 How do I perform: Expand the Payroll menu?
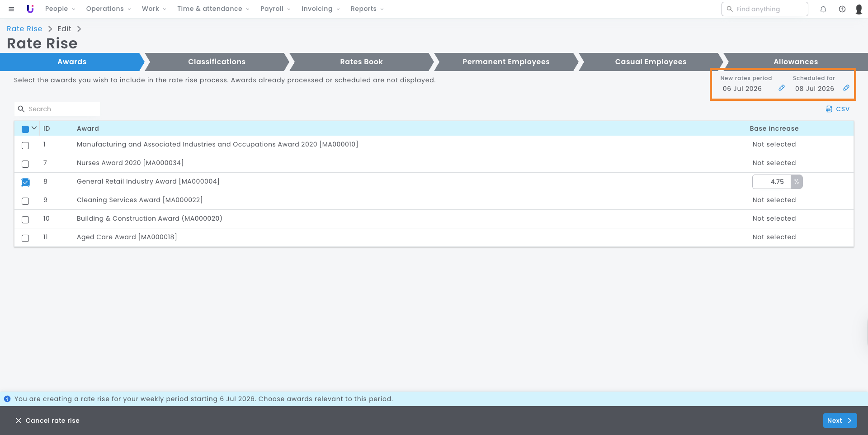(275, 9)
